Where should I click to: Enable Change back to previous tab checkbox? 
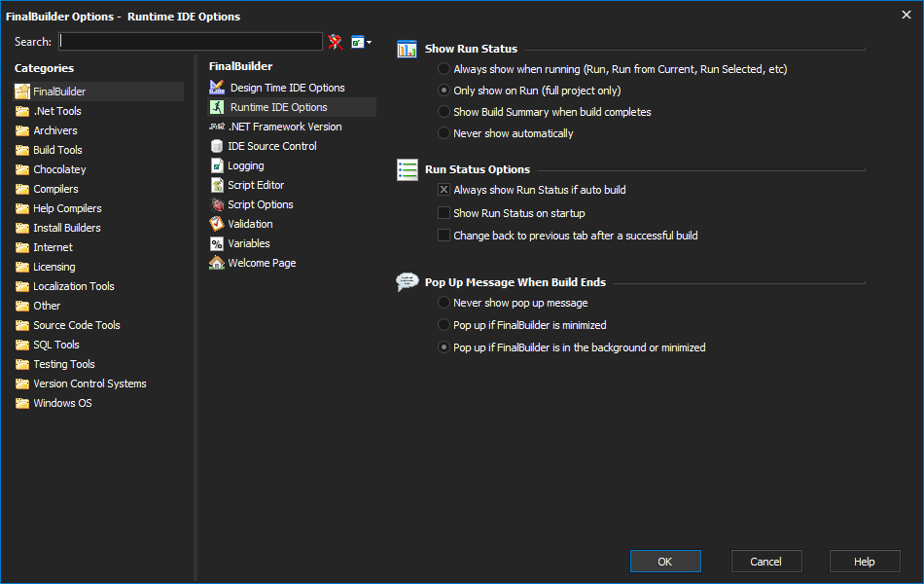[444, 235]
